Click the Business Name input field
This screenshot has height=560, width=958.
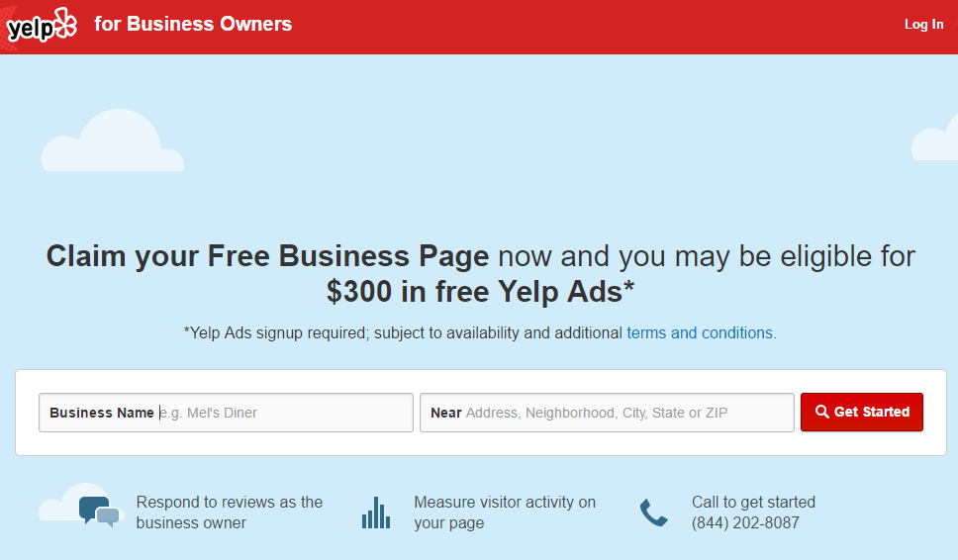226,413
